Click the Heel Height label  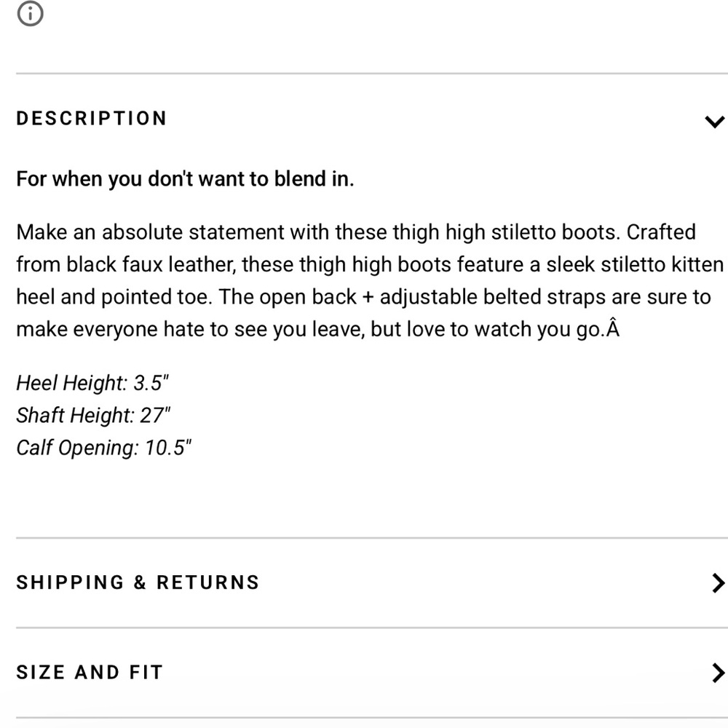(x=71, y=383)
